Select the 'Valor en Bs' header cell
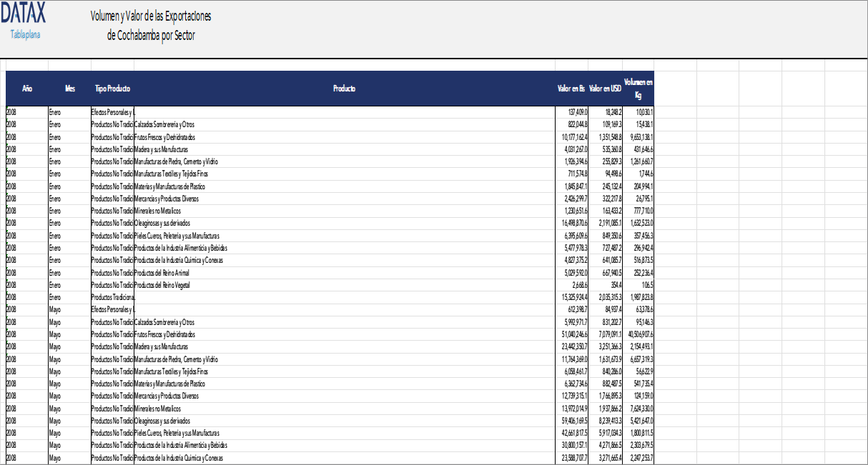868x465 pixels. (x=571, y=89)
